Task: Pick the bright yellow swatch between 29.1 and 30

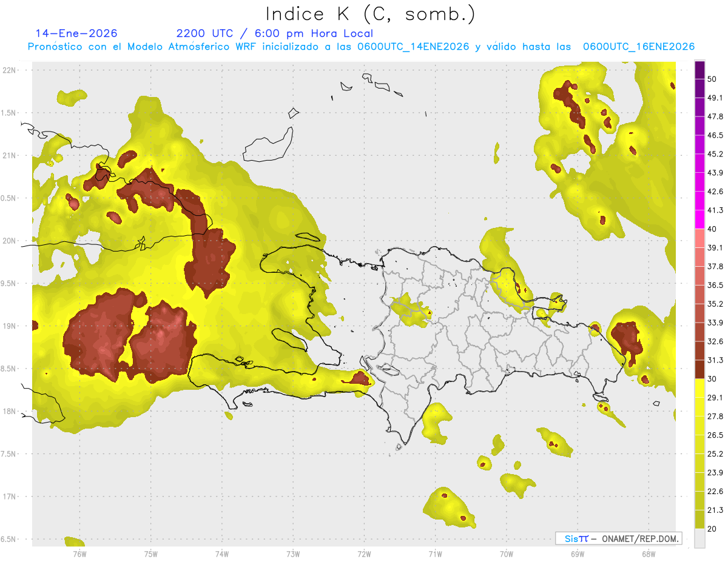Action: [x=699, y=388]
